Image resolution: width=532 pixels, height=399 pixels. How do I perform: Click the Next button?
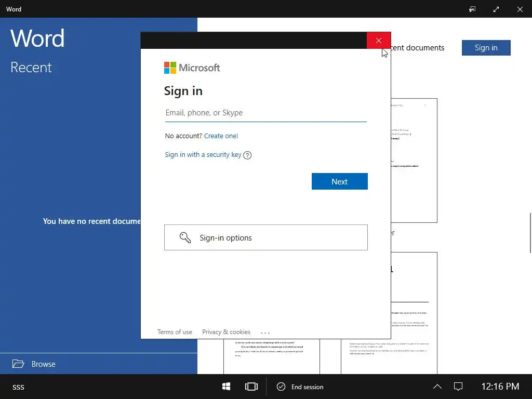(340, 181)
